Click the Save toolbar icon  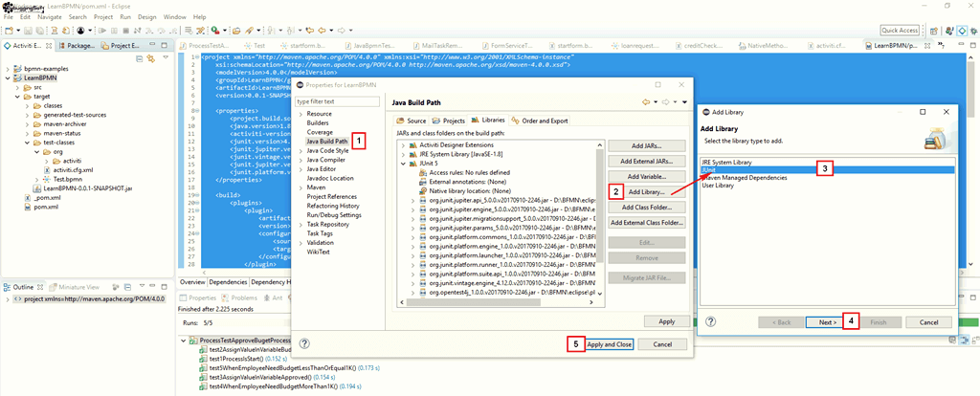(x=30, y=30)
